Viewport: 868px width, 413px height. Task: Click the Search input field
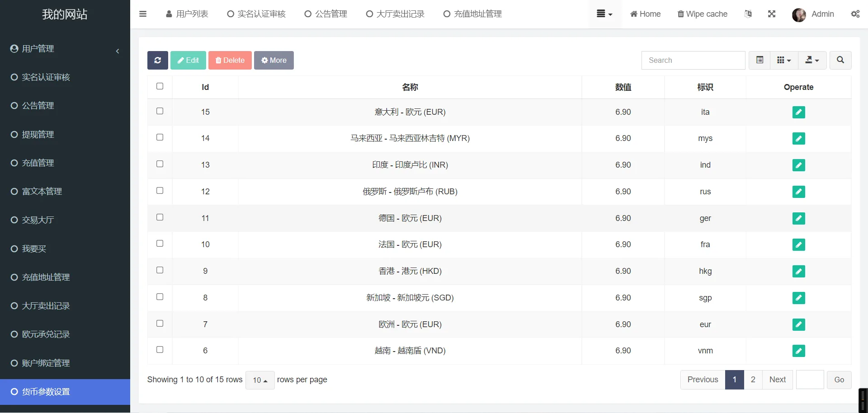[x=693, y=60]
